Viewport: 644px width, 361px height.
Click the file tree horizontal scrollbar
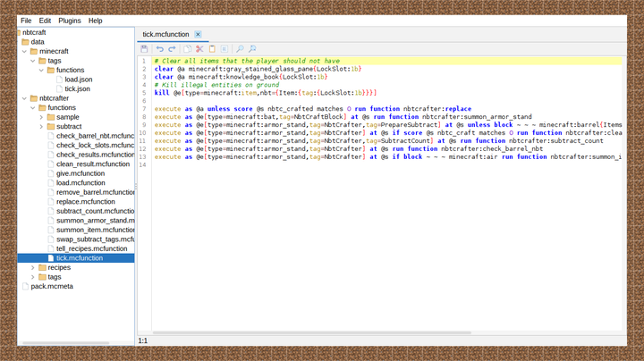point(65,342)
